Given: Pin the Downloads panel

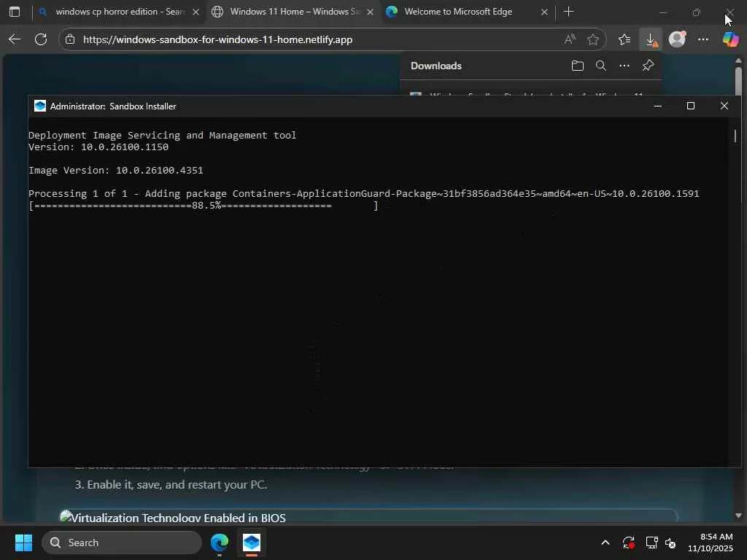Looking at the screenshot, I should pyautogui.click(x=648, y=66).
